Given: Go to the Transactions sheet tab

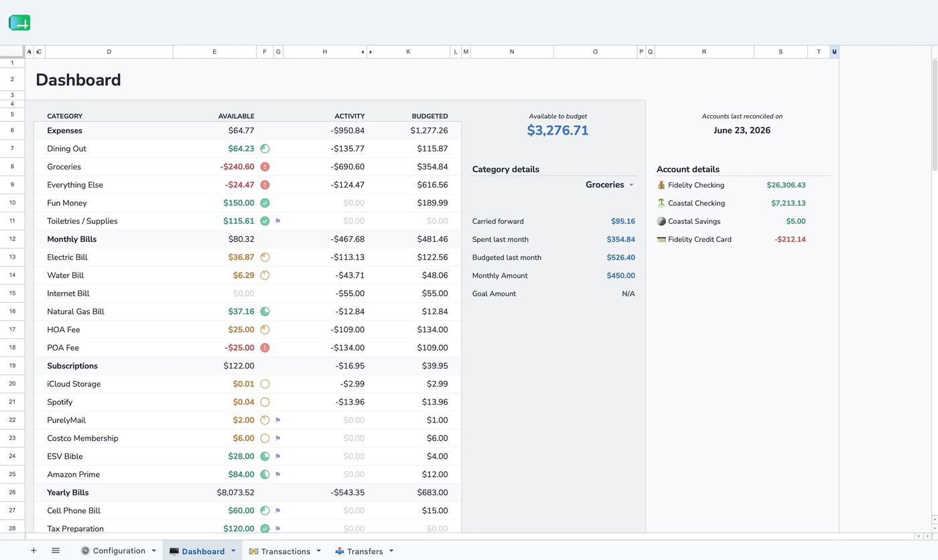Looking at the screenshot, I should click(x=285, y=551).
